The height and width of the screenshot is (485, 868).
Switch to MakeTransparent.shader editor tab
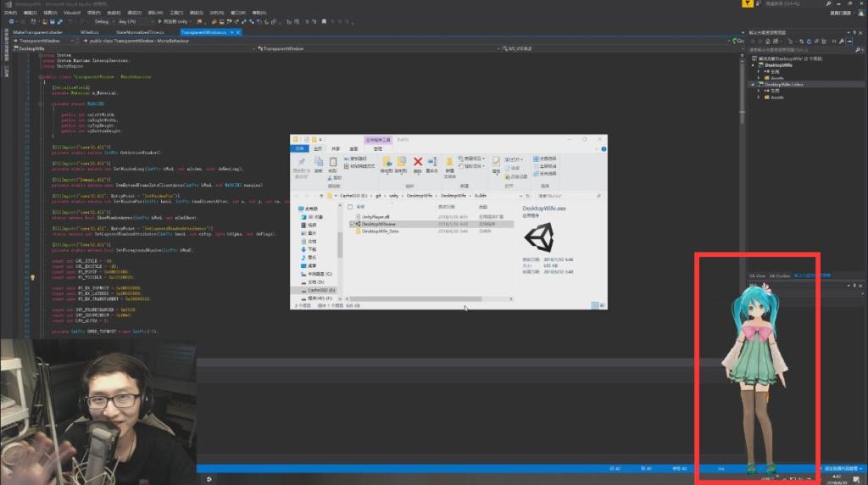37,33
